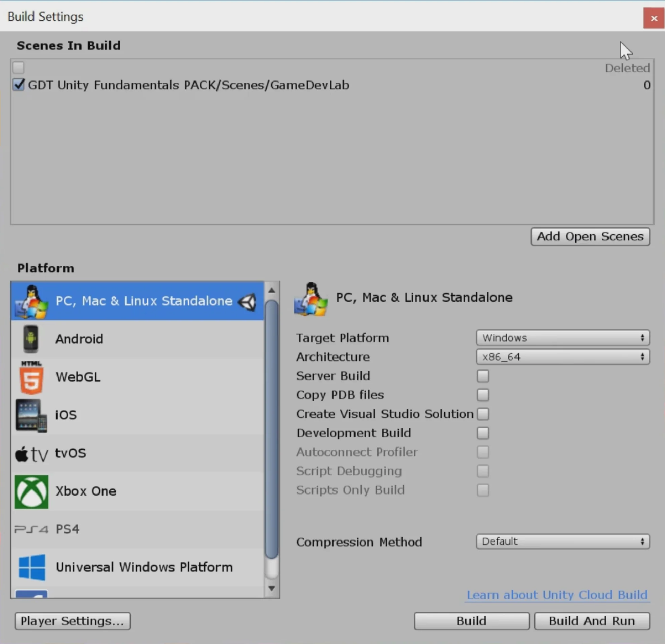Click the PC, Mac & Linux Standalone details title
This screenshot has height=644, width=665.
tap(425, 298)
